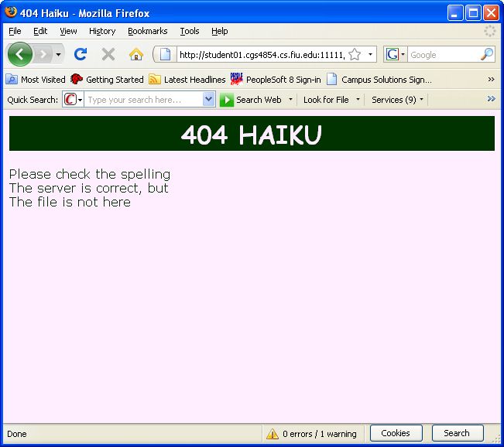Viewport: 504px width, 447px height.
Task: Click the line 'Please check the spelling'
Action: tap(90, 174)
